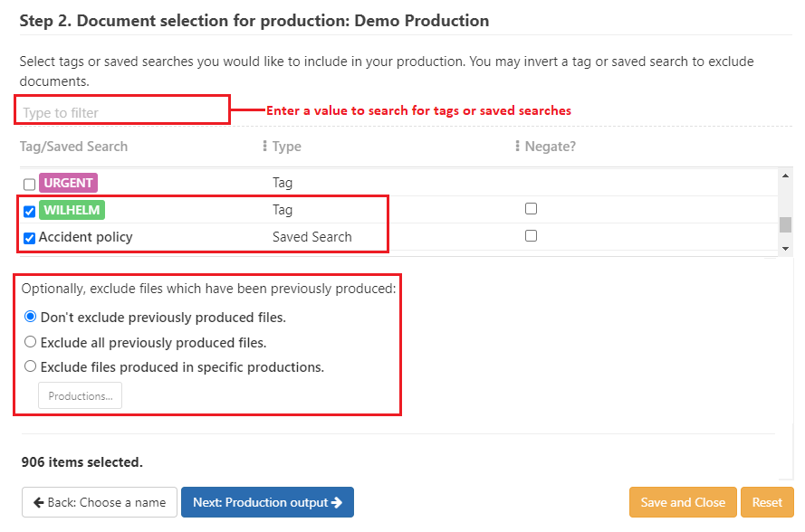Select "Exclude all previously produced files"
Image resolution: width=805 pixels, height=532 pixels.
click(x=29, y=341)
